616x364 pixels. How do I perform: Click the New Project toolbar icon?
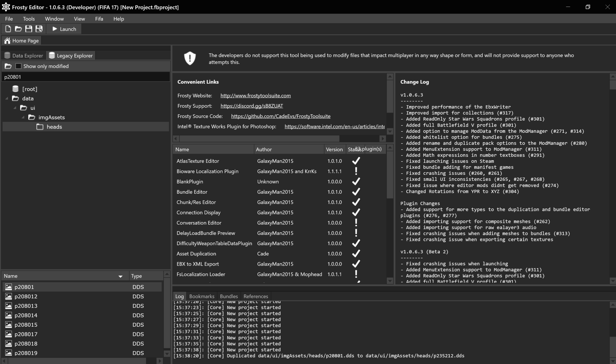pos(8,29)
